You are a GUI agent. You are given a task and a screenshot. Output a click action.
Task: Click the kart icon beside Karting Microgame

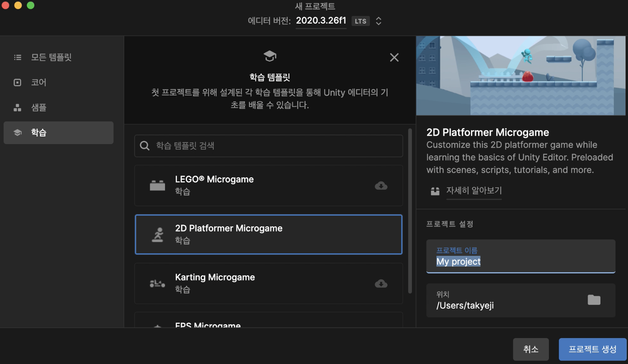pyautogui.click(x=157, y=284)
